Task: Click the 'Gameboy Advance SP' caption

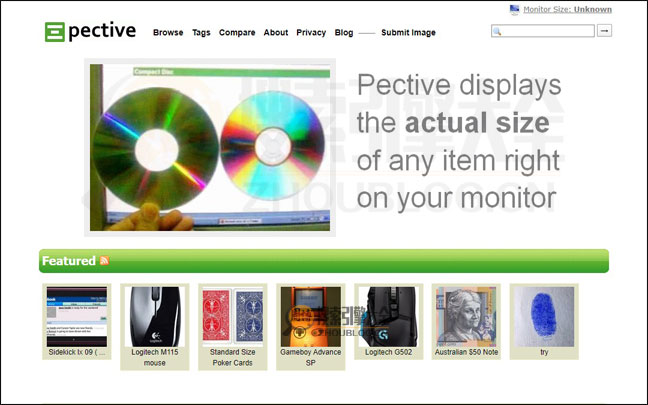Action: (x=311, y=357)
